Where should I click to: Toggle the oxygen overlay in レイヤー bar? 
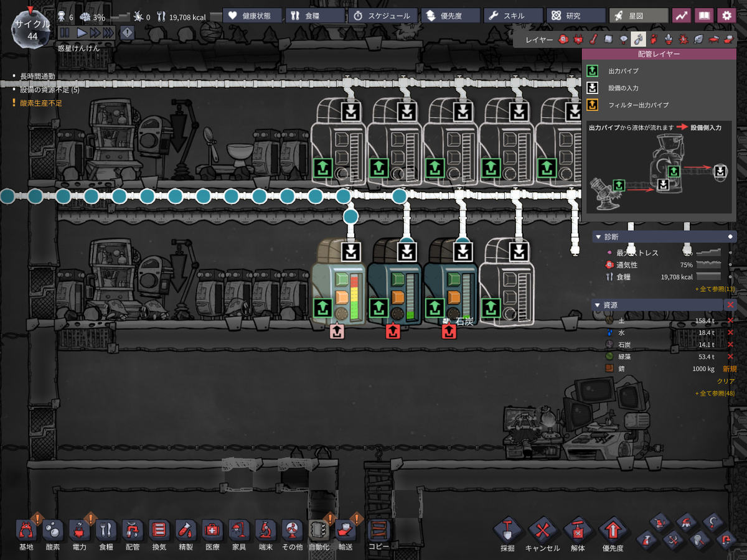coord(563,39)
